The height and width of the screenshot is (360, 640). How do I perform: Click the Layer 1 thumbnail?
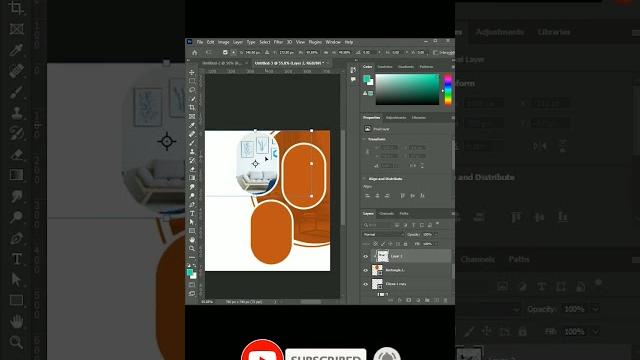382,256
